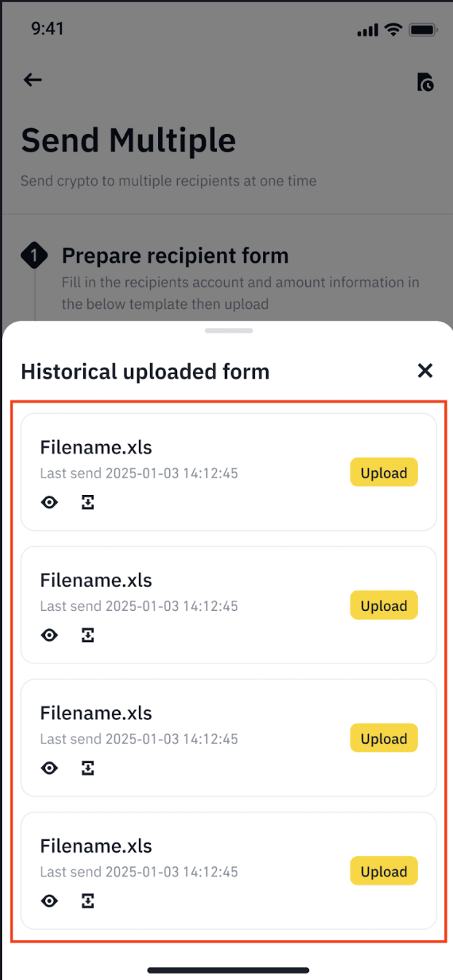Upload the third historical form
The height and width of the screenshot is (980, 453).
(384, 738)
